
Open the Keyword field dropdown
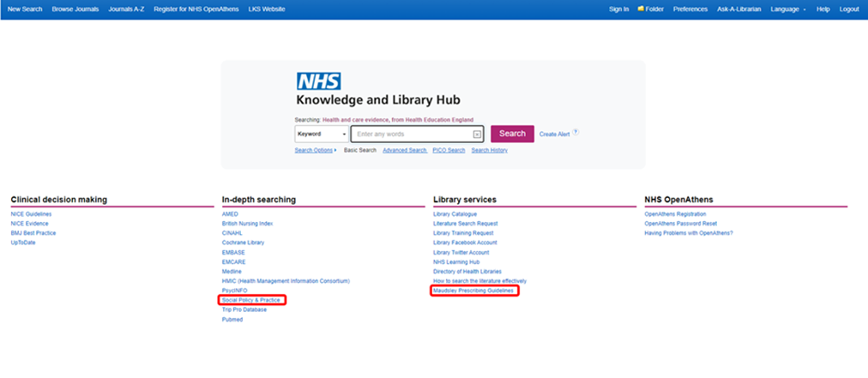[x=322, y=134]
